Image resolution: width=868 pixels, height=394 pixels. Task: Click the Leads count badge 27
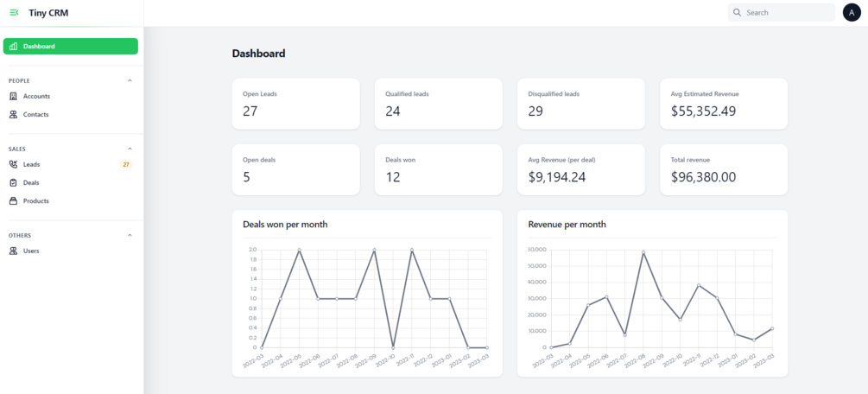tap(126, 164)
